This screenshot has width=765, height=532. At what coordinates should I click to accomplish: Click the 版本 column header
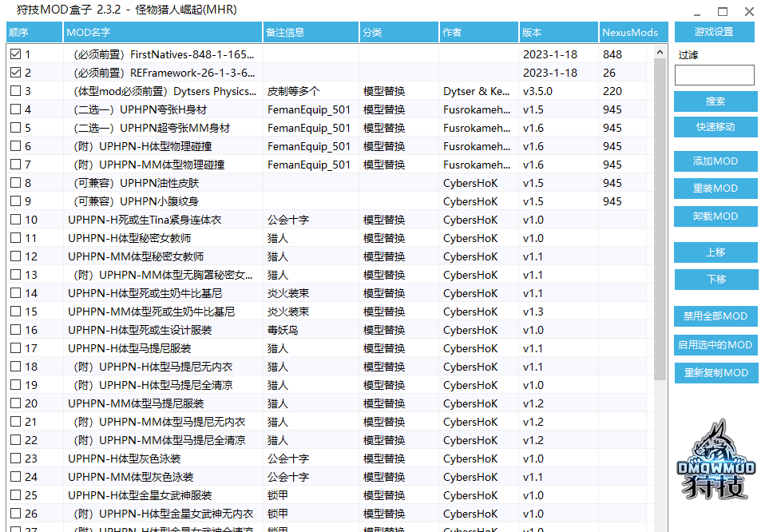[559, 32]
